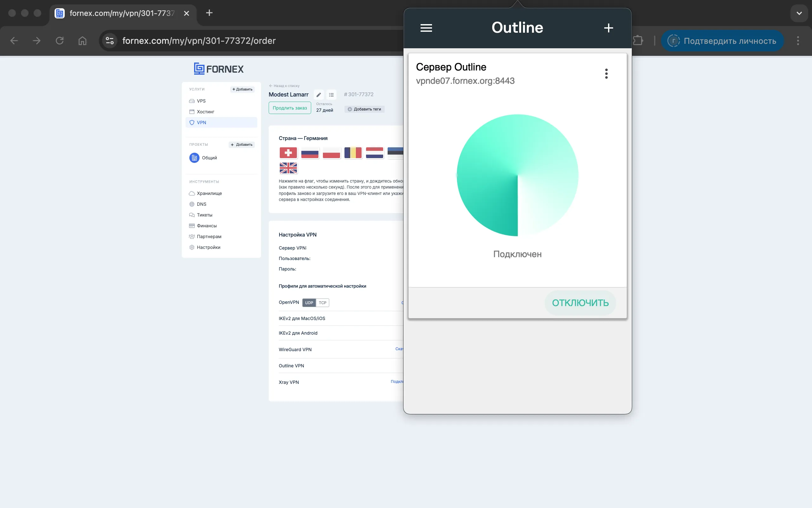Select the Russia flag
Image resolution: width=812 pixels, height=508 pixels.
click(310, 153)
